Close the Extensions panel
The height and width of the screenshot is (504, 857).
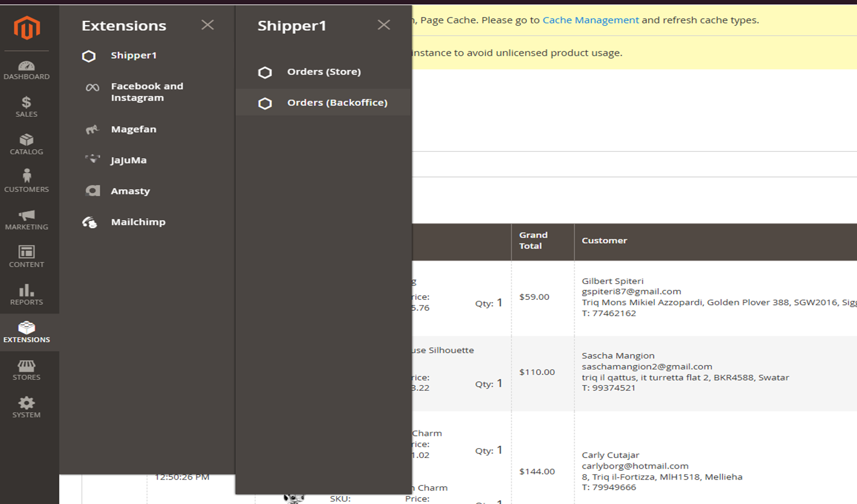coord(207,24)
